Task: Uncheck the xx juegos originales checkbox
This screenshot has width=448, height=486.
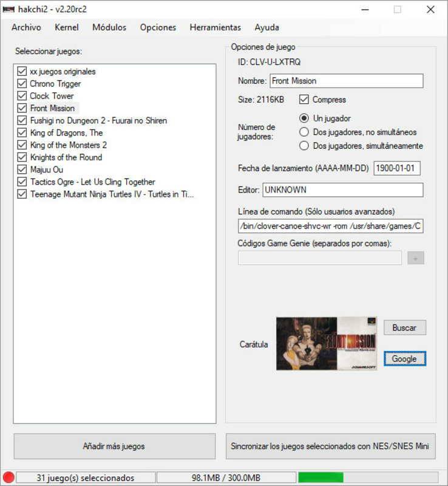Action: 22,71
